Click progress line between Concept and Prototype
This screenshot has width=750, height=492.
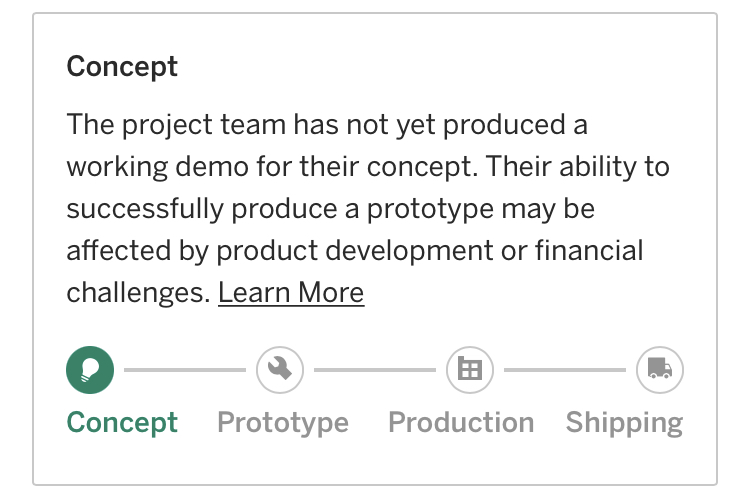click(x=185, y=370)
